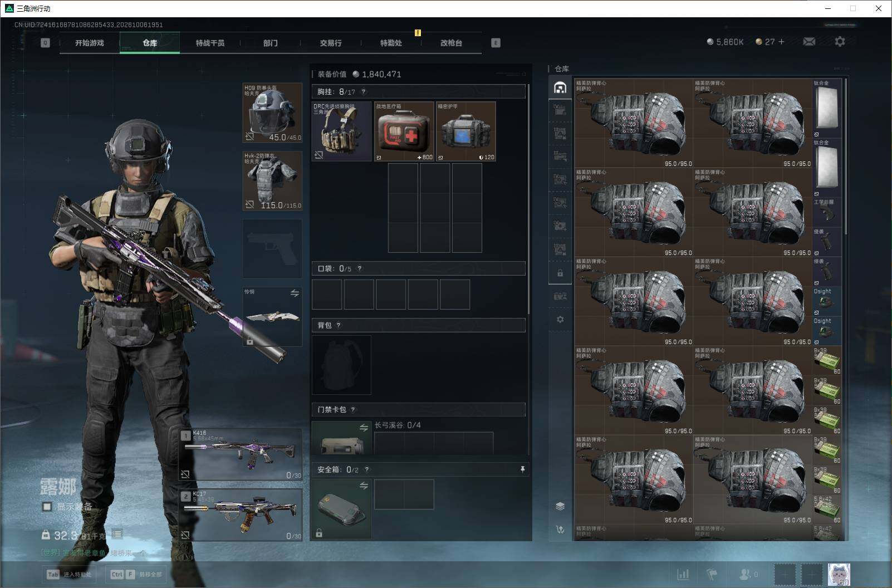Open the mail envelope icon
The width and height of the screenshot is (892, 588).
pos(809,42)
